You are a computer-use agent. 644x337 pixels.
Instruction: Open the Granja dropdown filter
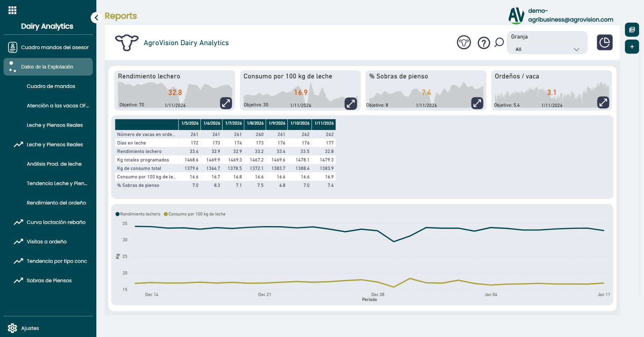point(547,49)
